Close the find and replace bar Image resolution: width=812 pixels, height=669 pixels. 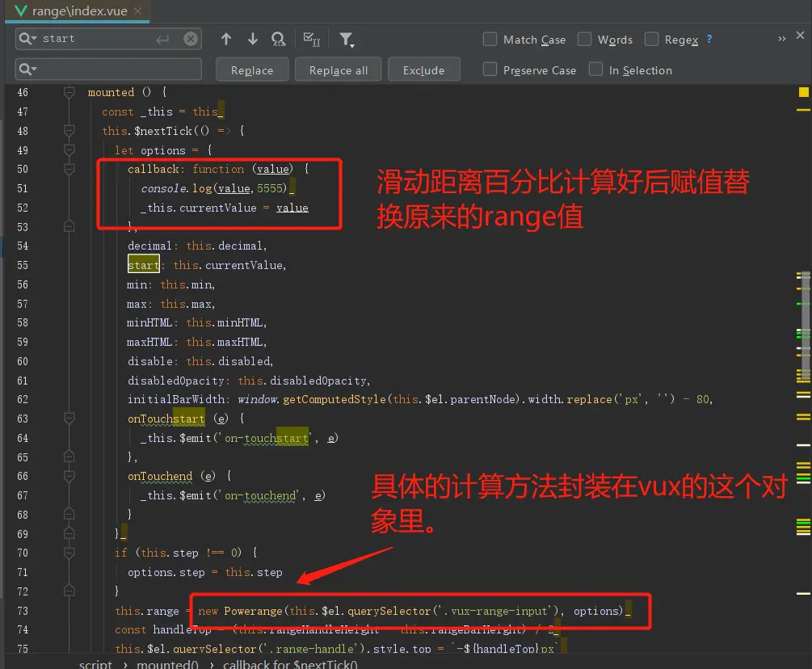[800, 36]
